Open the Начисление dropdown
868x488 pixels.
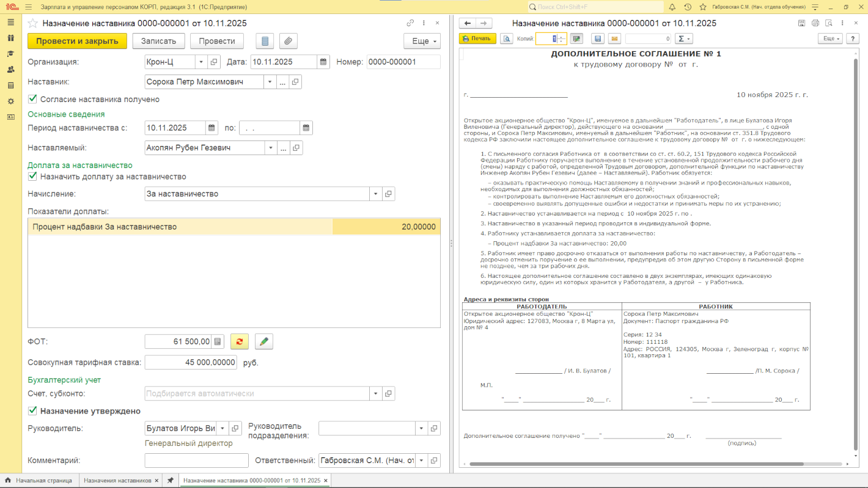(x=375, y=194)
